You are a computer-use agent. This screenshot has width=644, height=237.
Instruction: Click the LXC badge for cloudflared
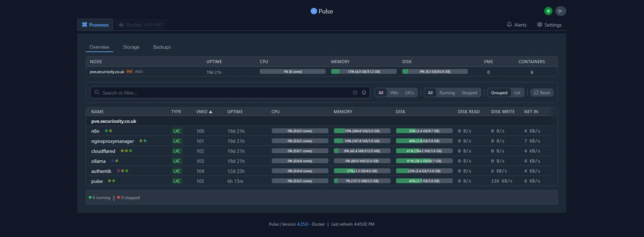[x=177, y=151]
